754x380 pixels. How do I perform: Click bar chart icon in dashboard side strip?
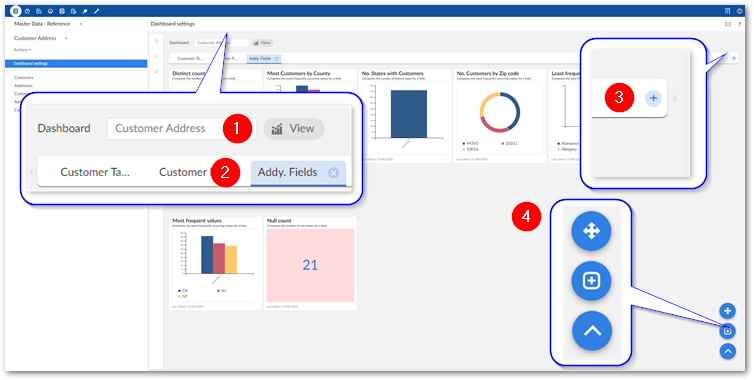156,71
